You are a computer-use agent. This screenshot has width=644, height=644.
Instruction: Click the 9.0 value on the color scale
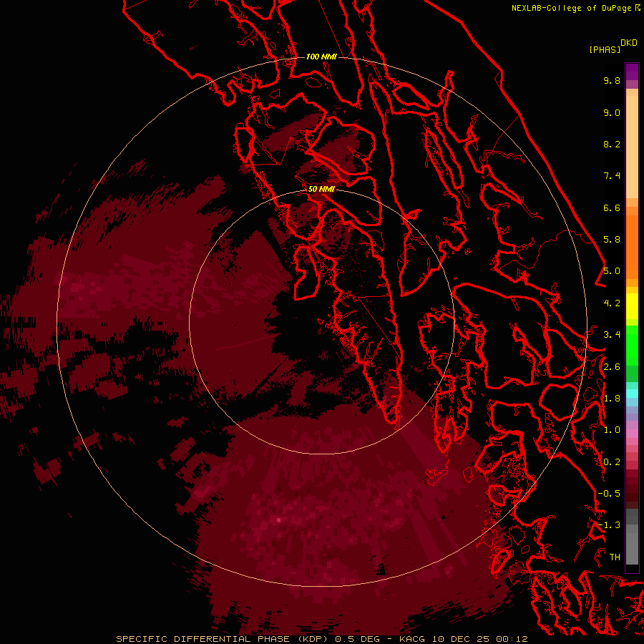[612, 112]
